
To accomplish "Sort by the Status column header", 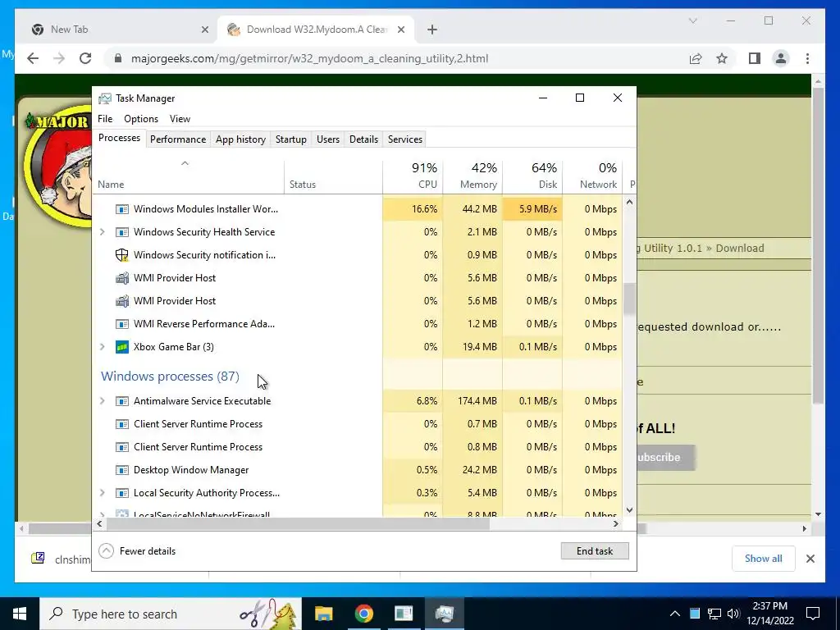I will coord(333,176).
